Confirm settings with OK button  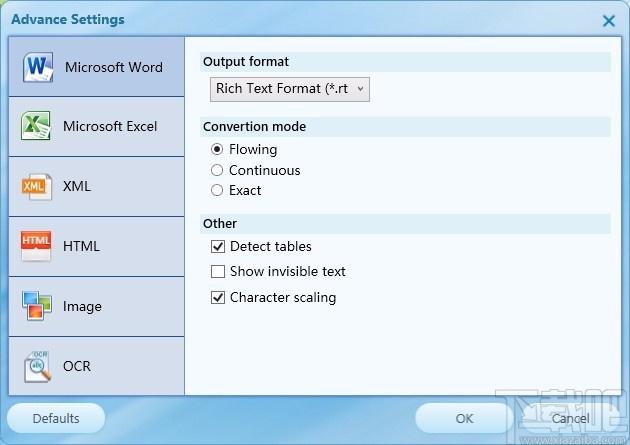(464, 418)
